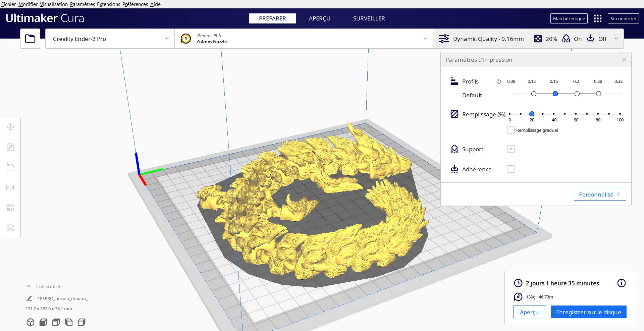Viewport: 644px width, 331px height.
Task: Click the print time info icon
Action: (622, 283)
